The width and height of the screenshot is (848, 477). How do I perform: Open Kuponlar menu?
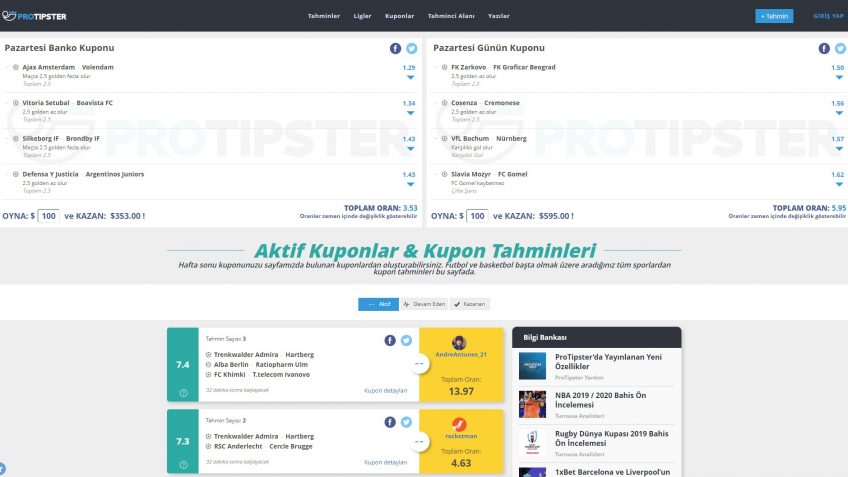tap(400, 16)
